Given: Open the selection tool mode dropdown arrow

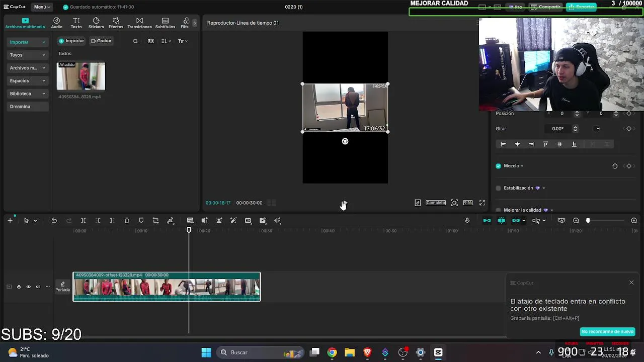Looking at the screenshot, I should click(35, 221).
